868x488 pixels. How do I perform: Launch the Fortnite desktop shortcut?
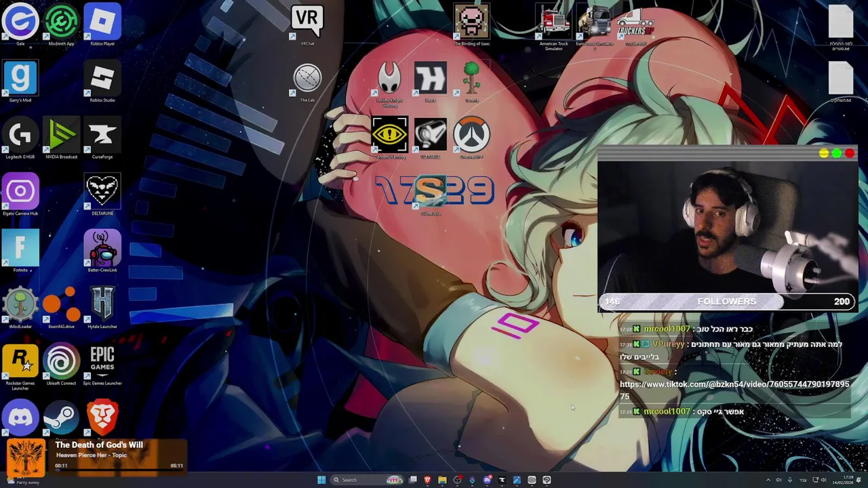coord(20,251)
